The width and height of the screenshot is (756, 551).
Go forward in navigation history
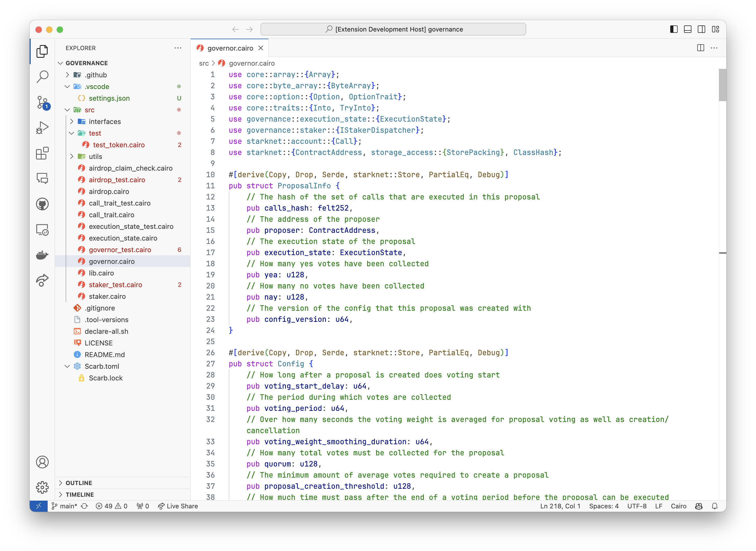click(249, 29)
